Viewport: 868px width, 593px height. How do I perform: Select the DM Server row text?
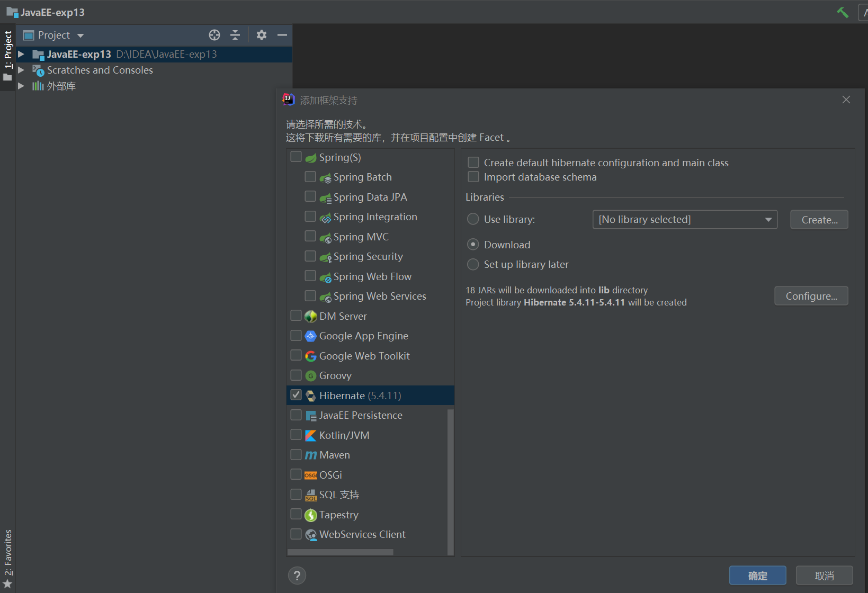pos(343,316)
